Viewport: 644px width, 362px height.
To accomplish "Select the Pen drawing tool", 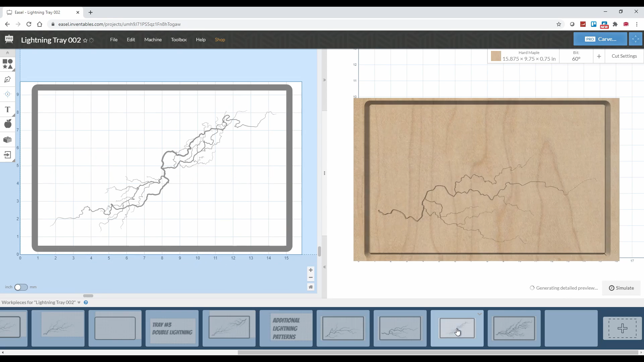I will pos(7,79).
